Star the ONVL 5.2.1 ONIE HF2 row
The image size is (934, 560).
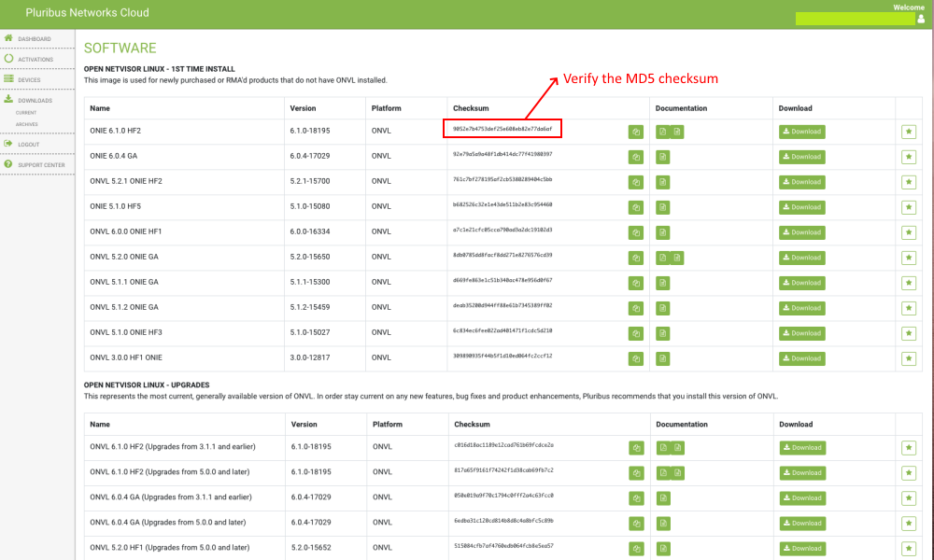[909, 182]
